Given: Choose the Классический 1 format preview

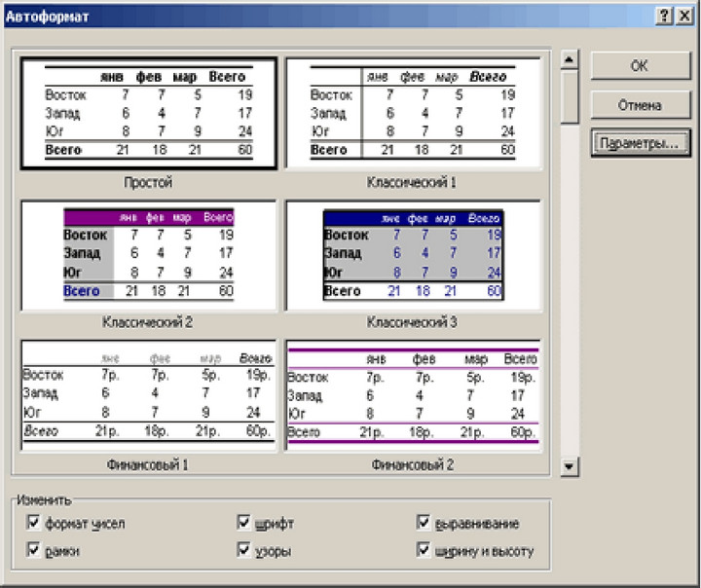Looking at the screenshot, I should click(414, 114).
